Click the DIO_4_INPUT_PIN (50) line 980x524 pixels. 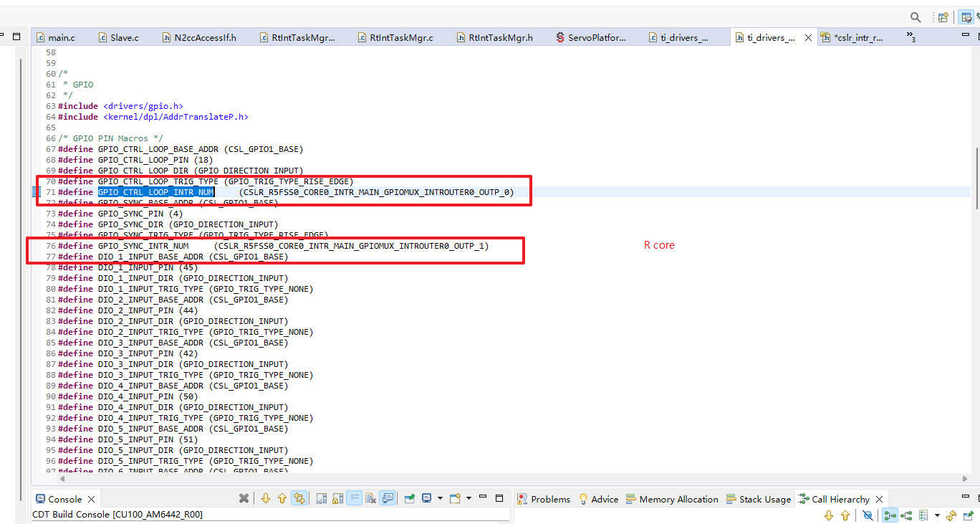point(128,396)
